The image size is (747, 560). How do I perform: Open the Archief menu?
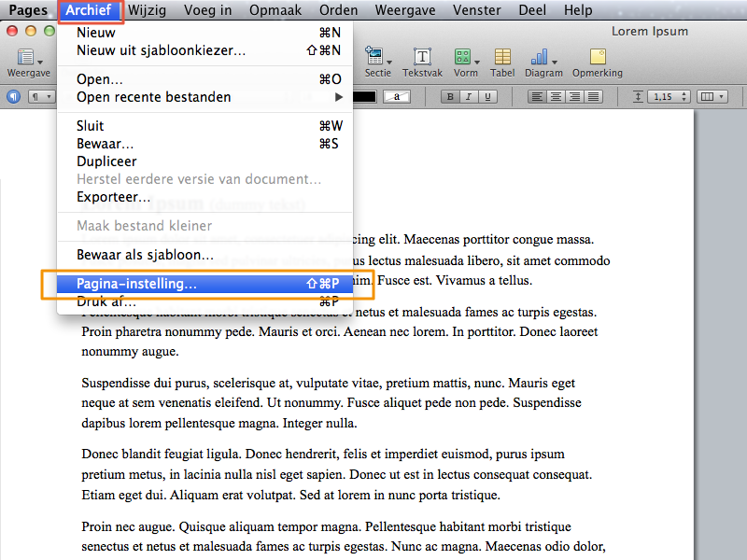89,10
